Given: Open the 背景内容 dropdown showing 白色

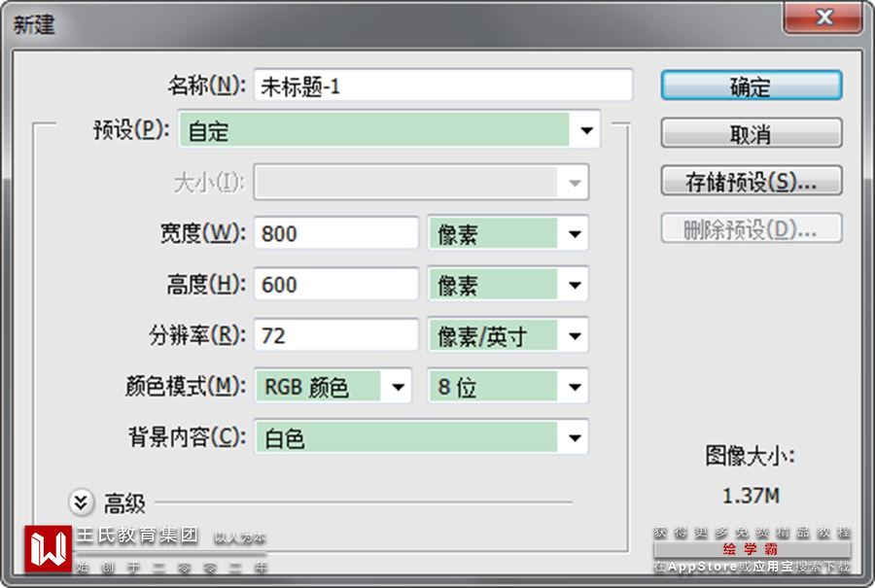Looking at the screenshot, I should 421,437.
